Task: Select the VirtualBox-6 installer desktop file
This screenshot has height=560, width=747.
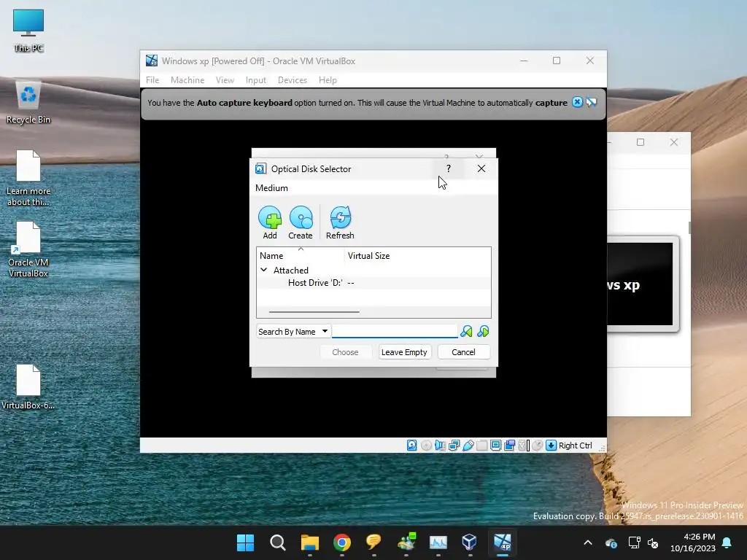Action: point(28,386)
